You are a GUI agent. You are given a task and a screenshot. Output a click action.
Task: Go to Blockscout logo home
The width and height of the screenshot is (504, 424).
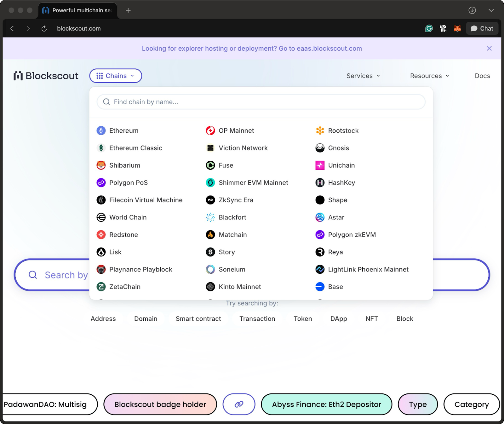(x=46, y=76)
